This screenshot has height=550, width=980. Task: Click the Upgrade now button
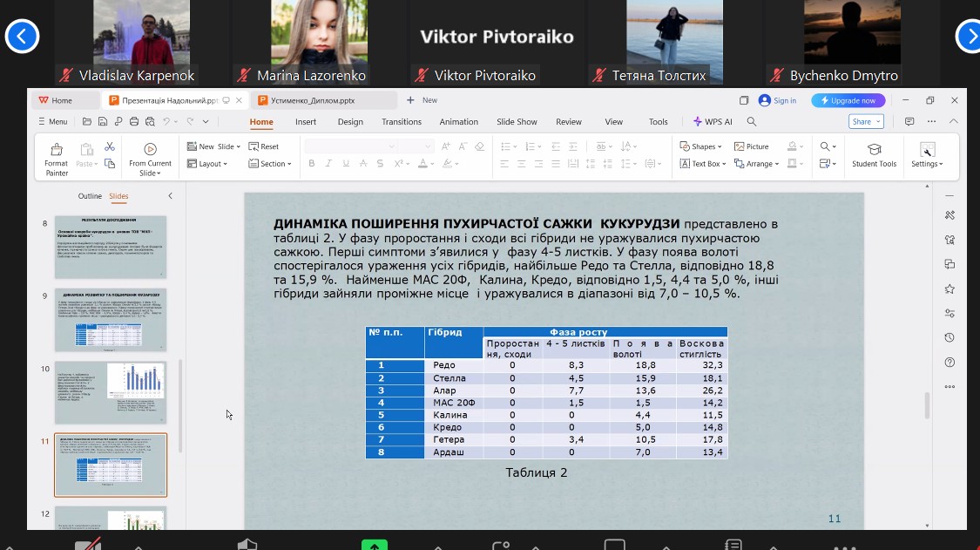848,100
